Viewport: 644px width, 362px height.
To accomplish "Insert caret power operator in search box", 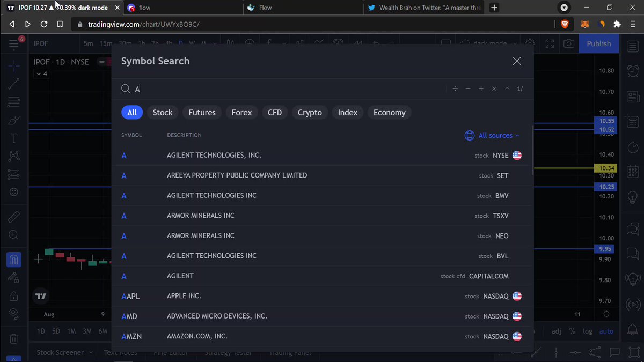I will tap(507, 89).
